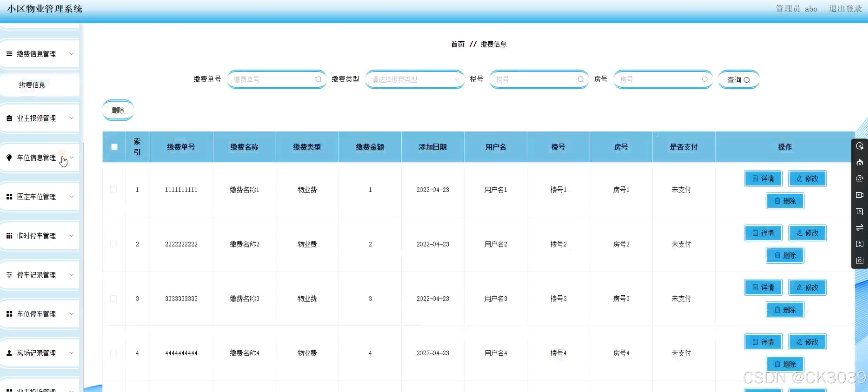This screenshot has height=392, width=868.
Task: Click the camera screenshot icon in side toolbar
Action: pyautogui.click(x=860, y=260)
